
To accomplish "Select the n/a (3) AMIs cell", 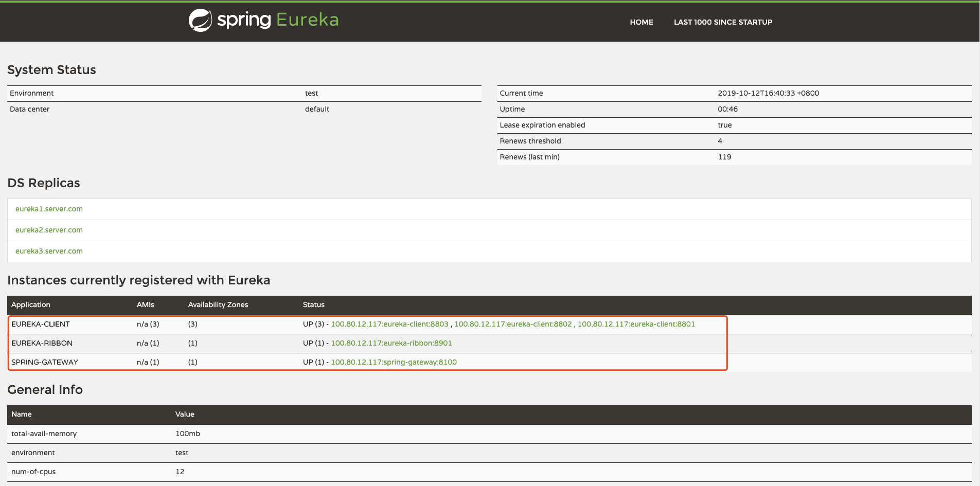I will (148, 324).
